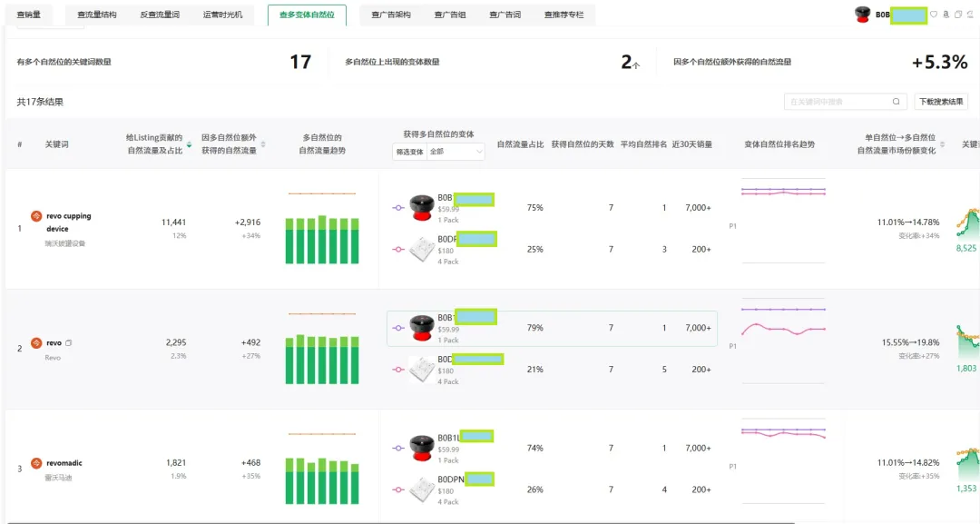Click the $180 4 Pack thumbnail in revomadic row
This screenshot has height=524, width=980.
click(422, 489)
